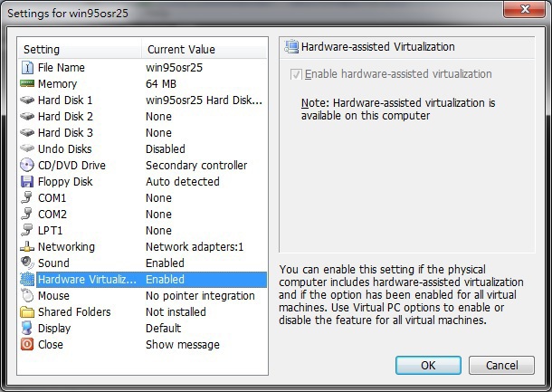Viewport: 552px width, 392px height.
Task: Click the File Name document icon
Action: pyautogui.click(x=27, y=67)
